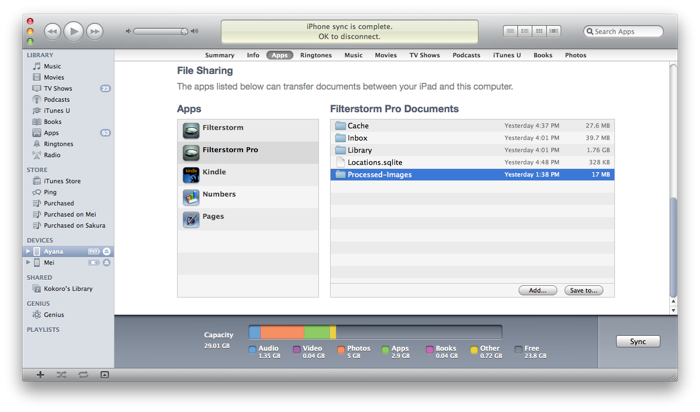Select the Numbers app icon

point(191,196)
